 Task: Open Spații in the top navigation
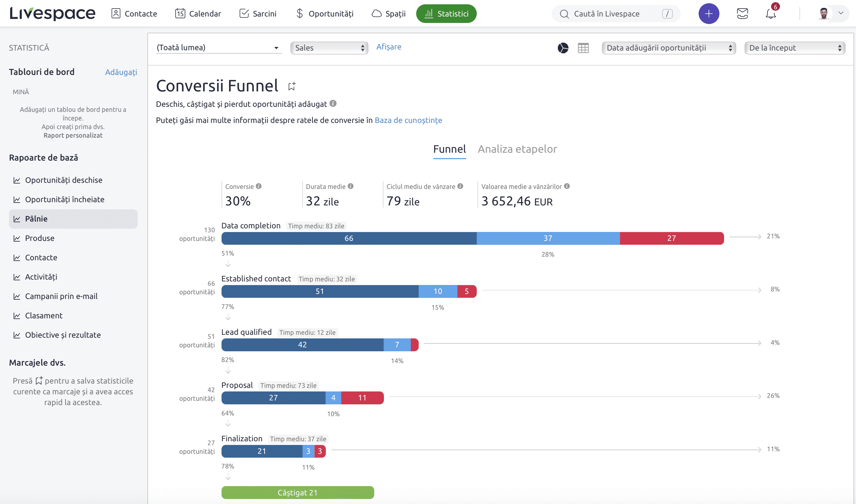coord(389,14)
